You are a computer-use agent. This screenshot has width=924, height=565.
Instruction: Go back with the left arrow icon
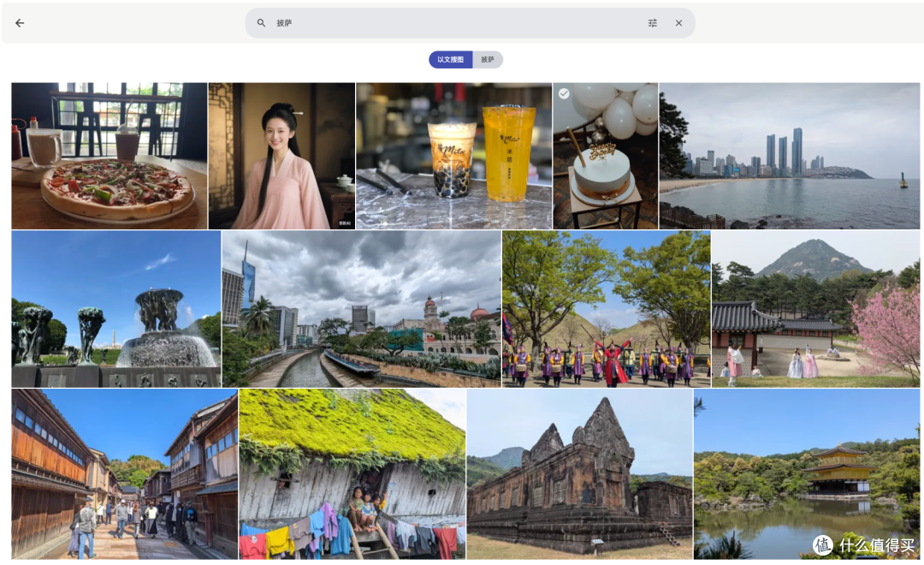[20, 23]
